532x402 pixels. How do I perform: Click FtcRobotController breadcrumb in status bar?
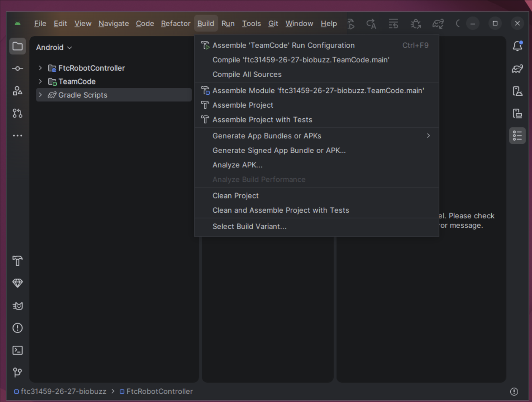tap(156, 391)
